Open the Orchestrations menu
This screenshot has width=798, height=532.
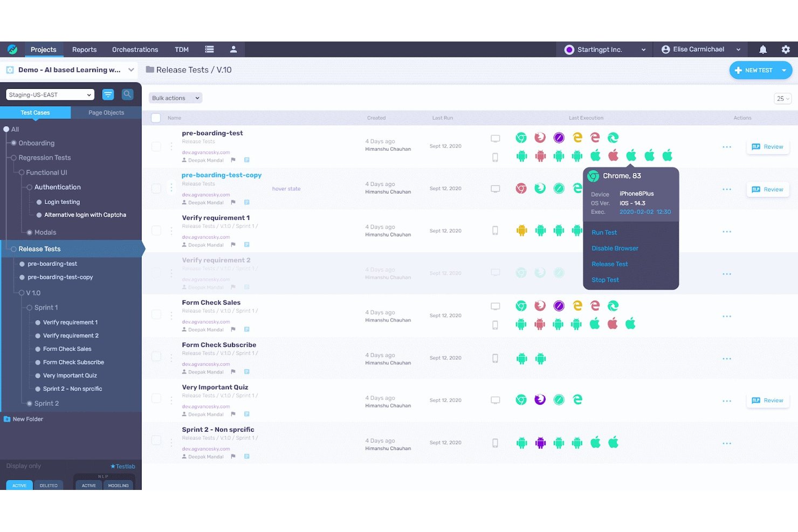[135, 49]
